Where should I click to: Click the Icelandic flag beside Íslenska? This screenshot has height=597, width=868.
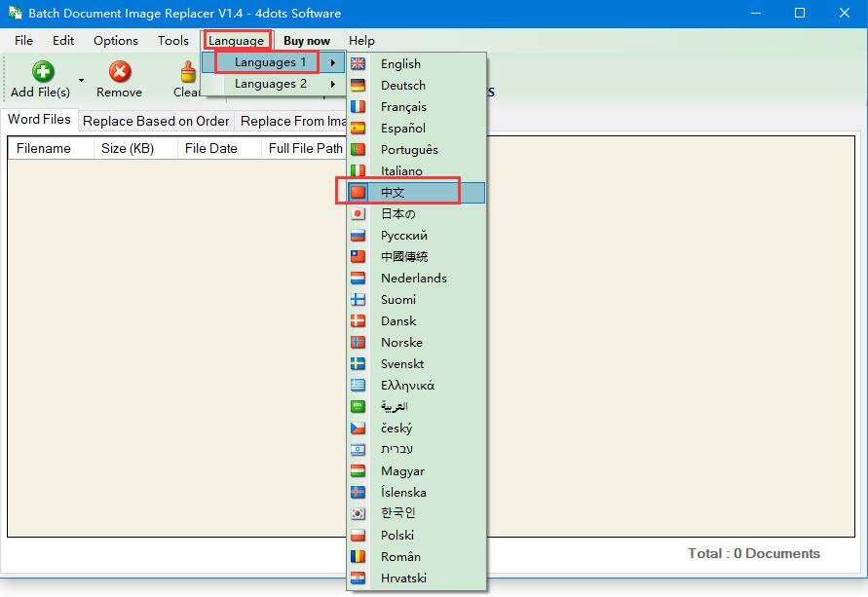click(359, 492)
